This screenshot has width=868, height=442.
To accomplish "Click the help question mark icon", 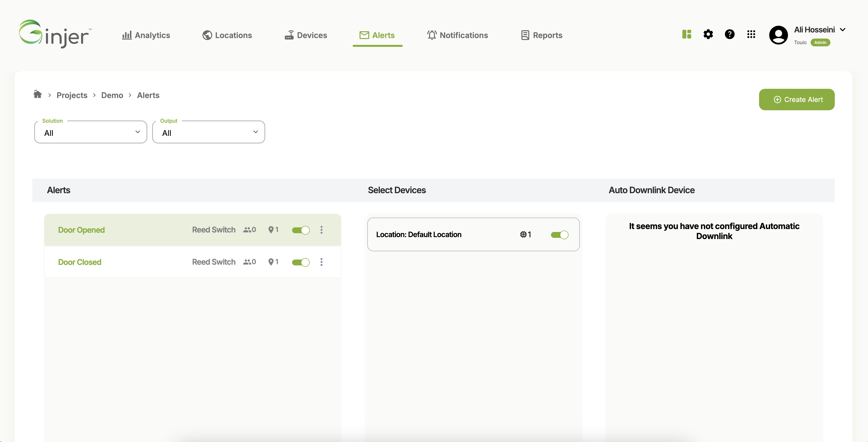I will (x=730, y=34).
